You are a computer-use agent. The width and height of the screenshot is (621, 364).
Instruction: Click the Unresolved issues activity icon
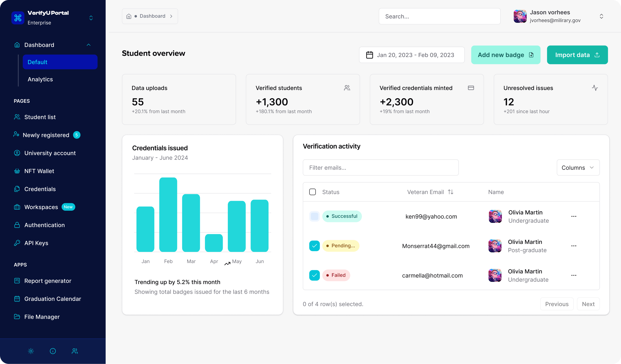pos(595,88)
